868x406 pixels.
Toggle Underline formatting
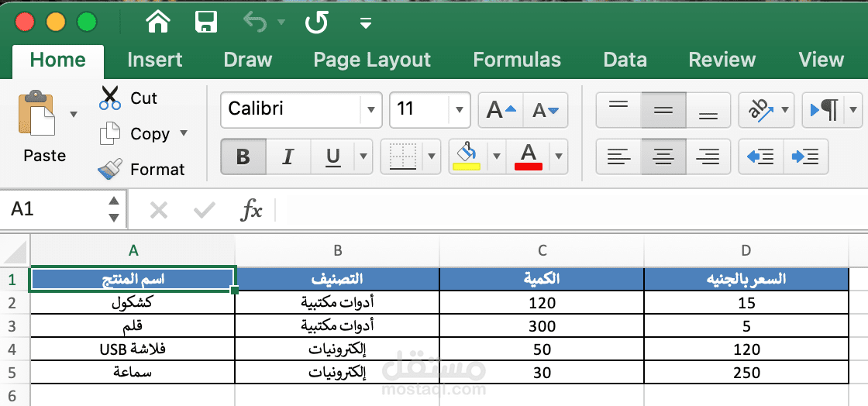click(332, 157)
